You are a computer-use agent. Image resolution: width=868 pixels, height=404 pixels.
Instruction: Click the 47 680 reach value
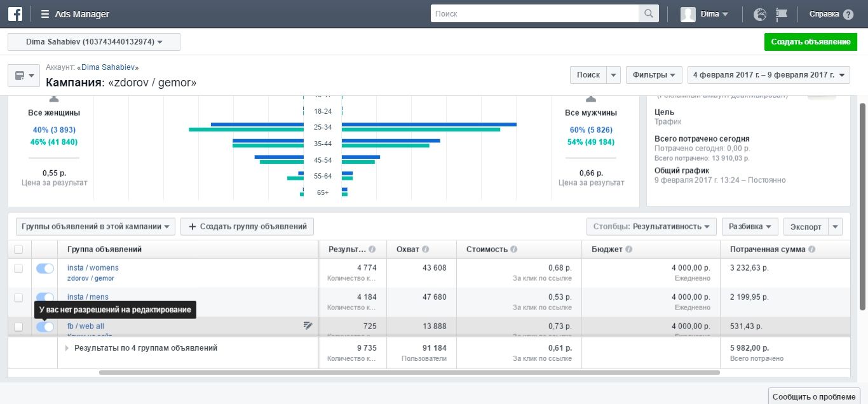pos(435,297)
